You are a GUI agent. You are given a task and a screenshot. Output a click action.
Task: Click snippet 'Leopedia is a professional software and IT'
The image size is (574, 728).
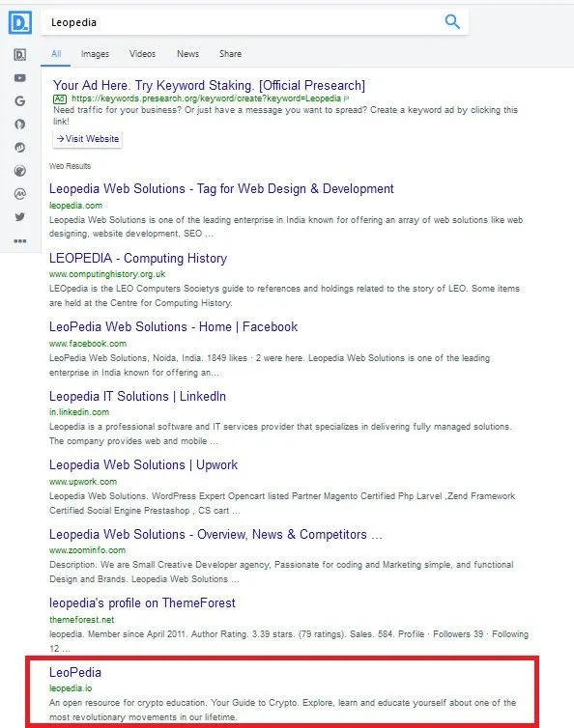coord(280,434)
